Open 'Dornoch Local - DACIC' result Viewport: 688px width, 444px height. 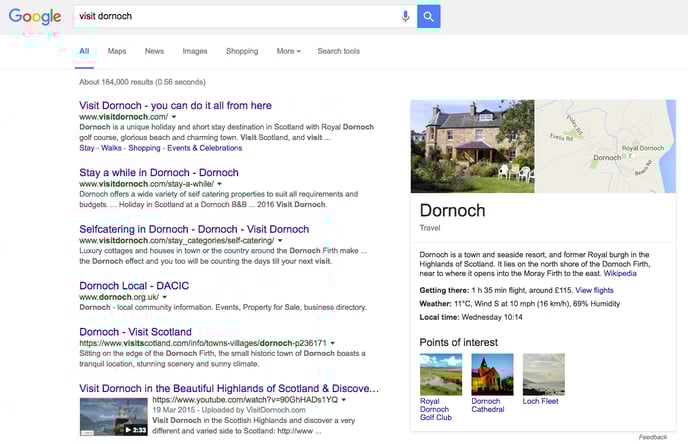click(134, 286)
